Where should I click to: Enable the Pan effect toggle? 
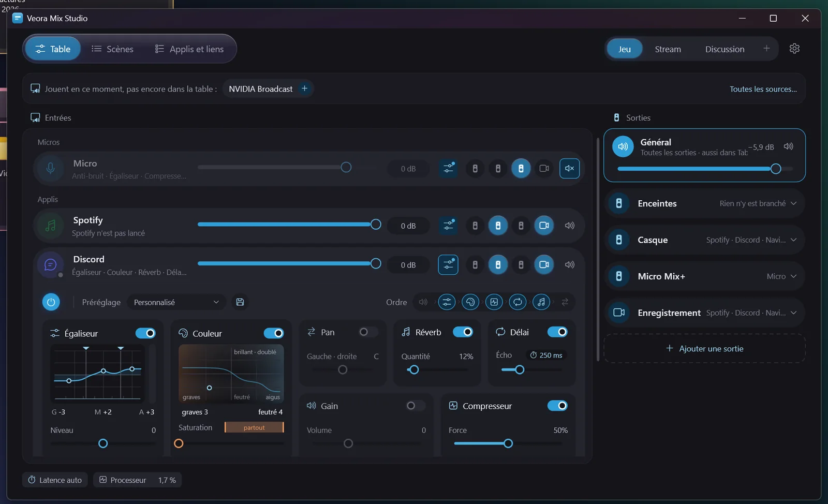368,332
